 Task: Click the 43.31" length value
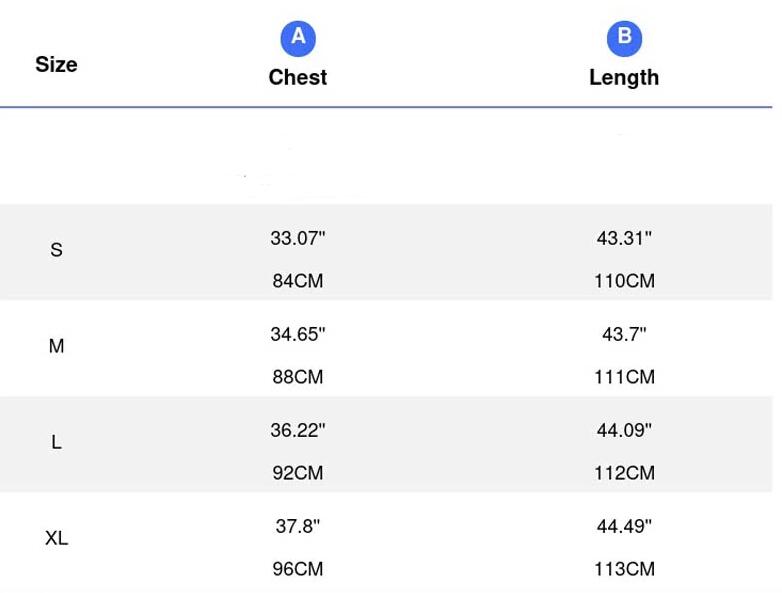click(x=624, y=239)
